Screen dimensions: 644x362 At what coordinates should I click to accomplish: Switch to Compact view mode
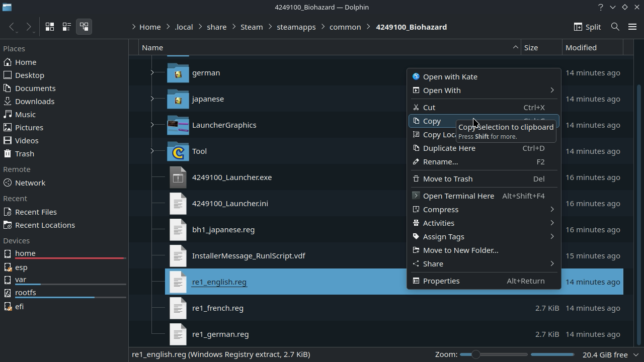(67, 27)
